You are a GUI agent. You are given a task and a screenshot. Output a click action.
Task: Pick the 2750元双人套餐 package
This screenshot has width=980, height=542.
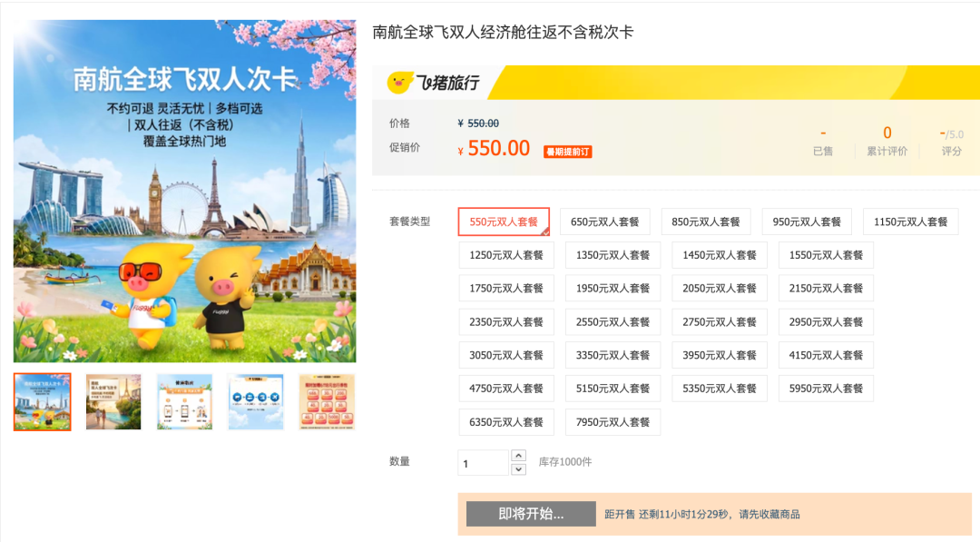[720, 322]
